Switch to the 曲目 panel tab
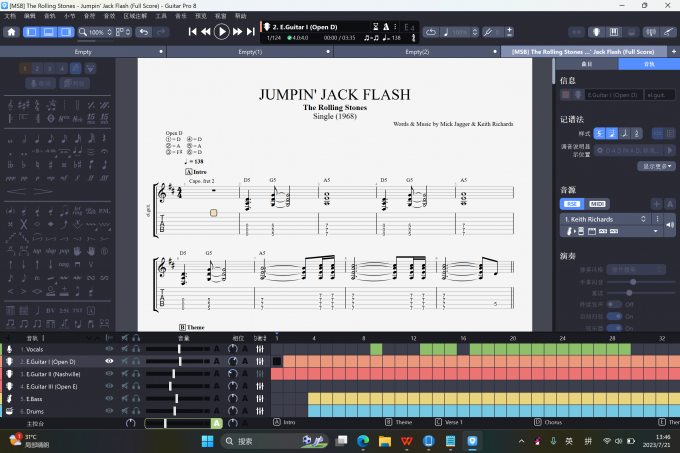Viewport: 680px width, 453px height. (x=586, y=63)
